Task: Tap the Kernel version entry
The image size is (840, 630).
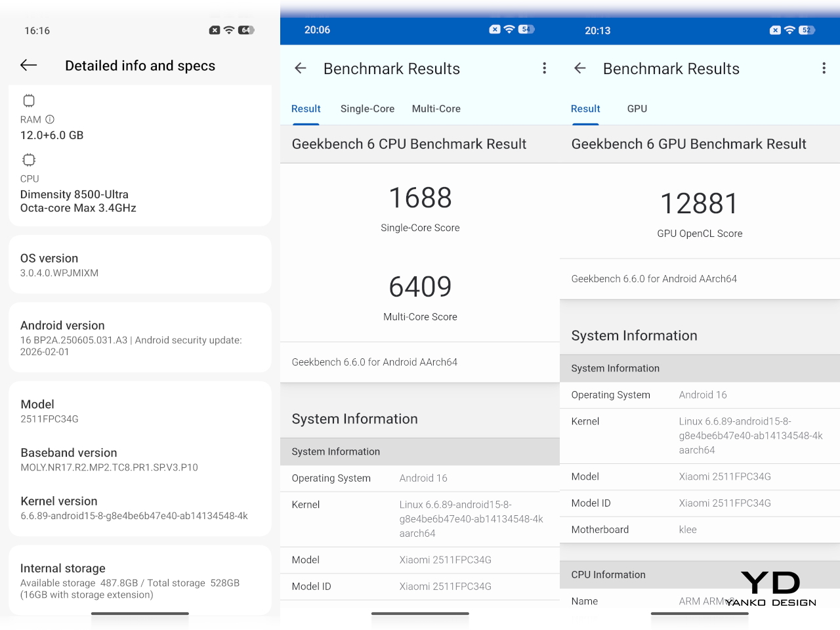Action: click(134, 508)
